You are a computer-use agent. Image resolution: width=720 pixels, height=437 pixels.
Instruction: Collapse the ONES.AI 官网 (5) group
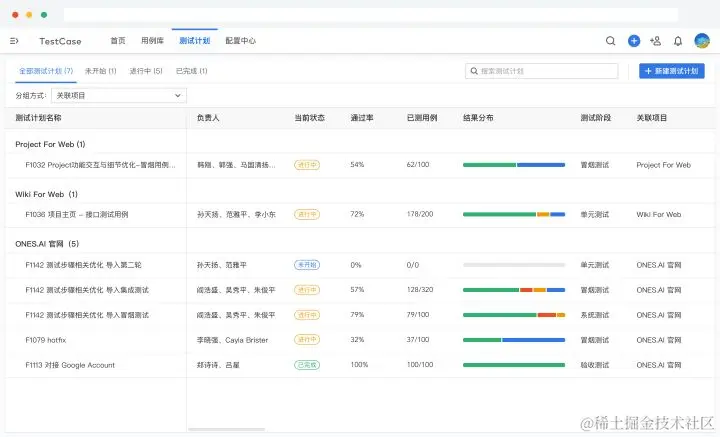47,244
